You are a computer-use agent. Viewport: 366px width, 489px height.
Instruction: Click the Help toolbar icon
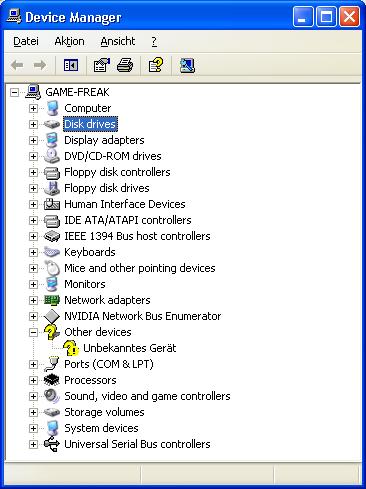pyautogui.click(x=156, y=65)
